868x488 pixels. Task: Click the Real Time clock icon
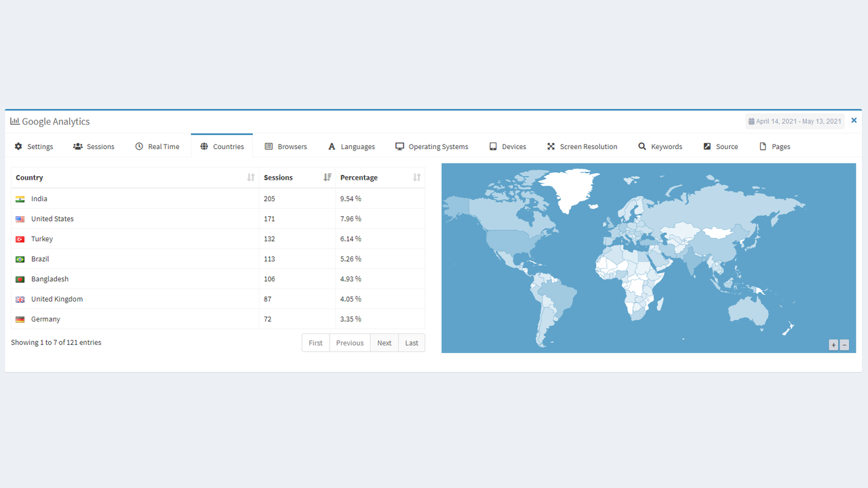(139, 146)
